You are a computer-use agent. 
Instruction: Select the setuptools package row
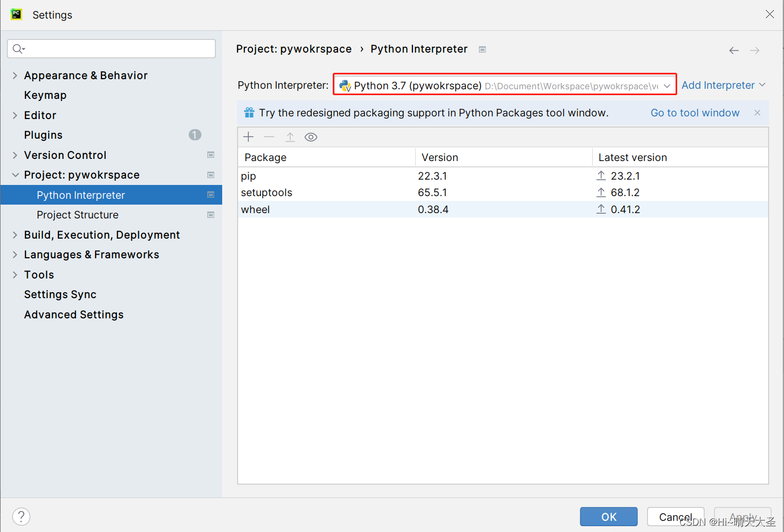click(503, 192)
